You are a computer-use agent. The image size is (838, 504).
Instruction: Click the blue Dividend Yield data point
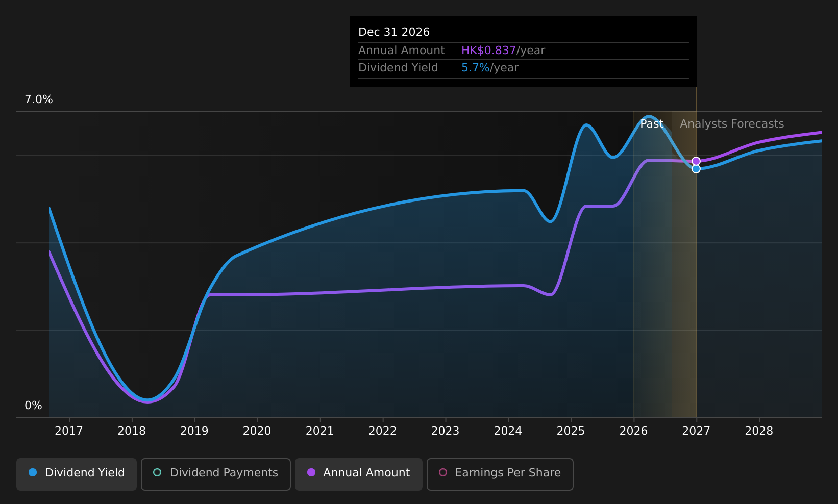point(696,169)
